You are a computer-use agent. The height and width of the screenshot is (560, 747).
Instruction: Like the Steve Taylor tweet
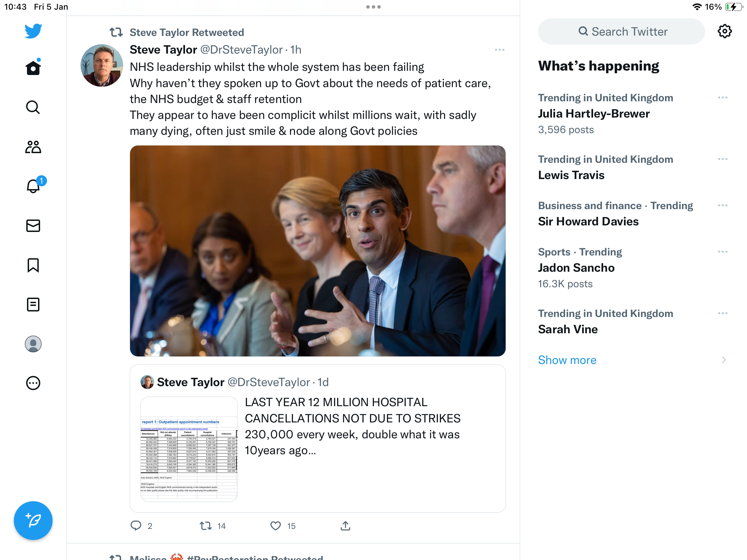pos(276,526)
